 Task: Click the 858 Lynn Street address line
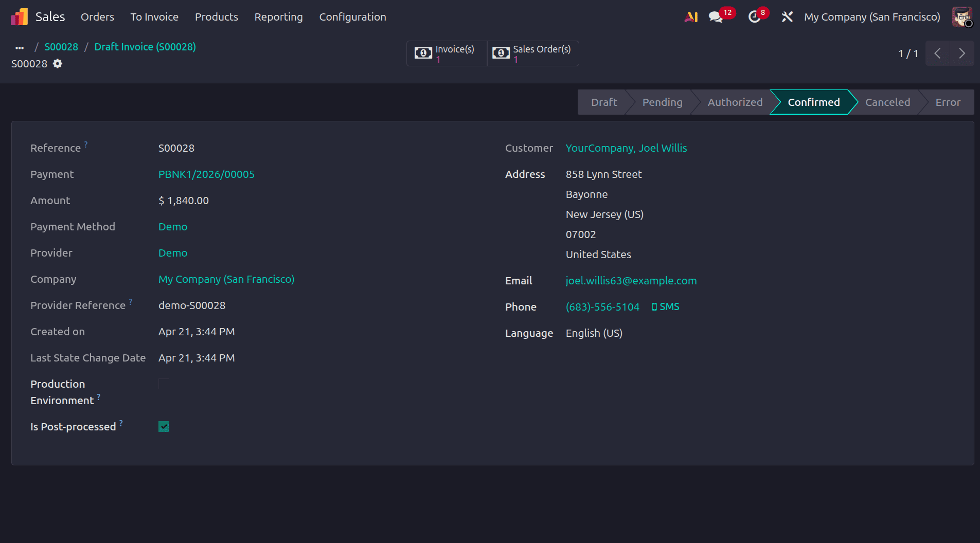click(x=604, y=174)
